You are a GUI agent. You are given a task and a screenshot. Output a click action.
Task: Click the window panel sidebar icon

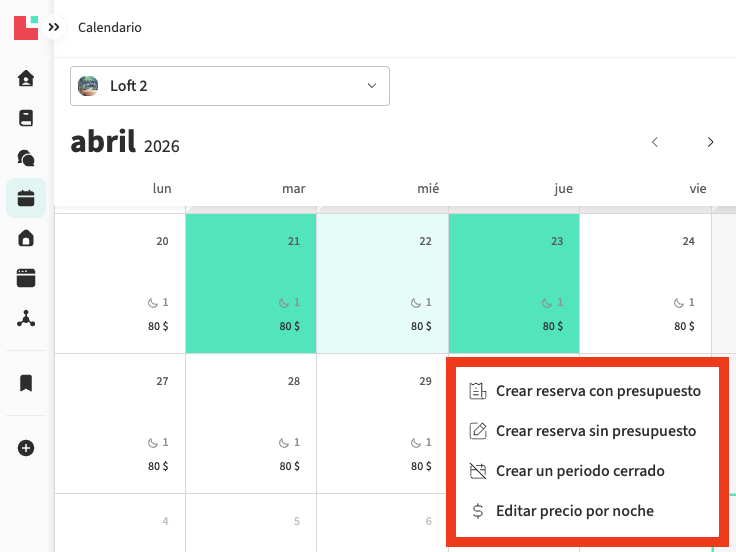(x=26, y=278)
